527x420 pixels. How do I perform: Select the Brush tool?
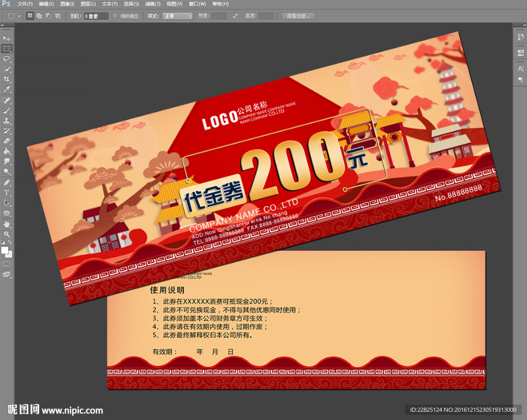click(x=7, y=111)
